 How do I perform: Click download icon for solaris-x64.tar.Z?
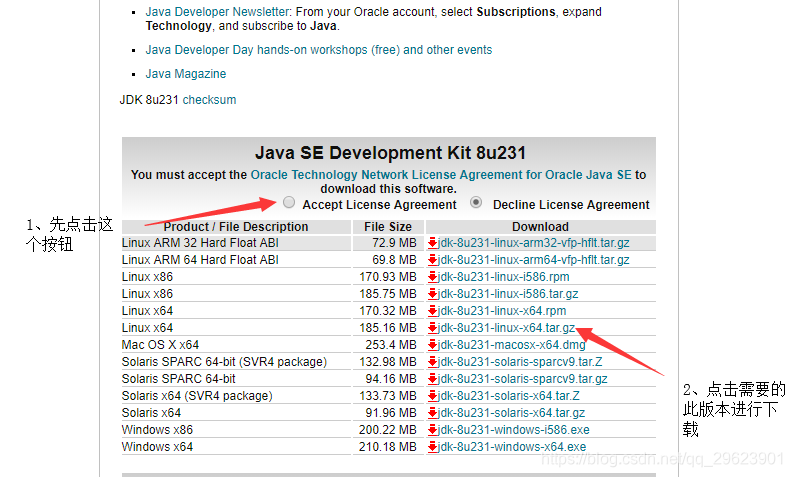[432, 396]
